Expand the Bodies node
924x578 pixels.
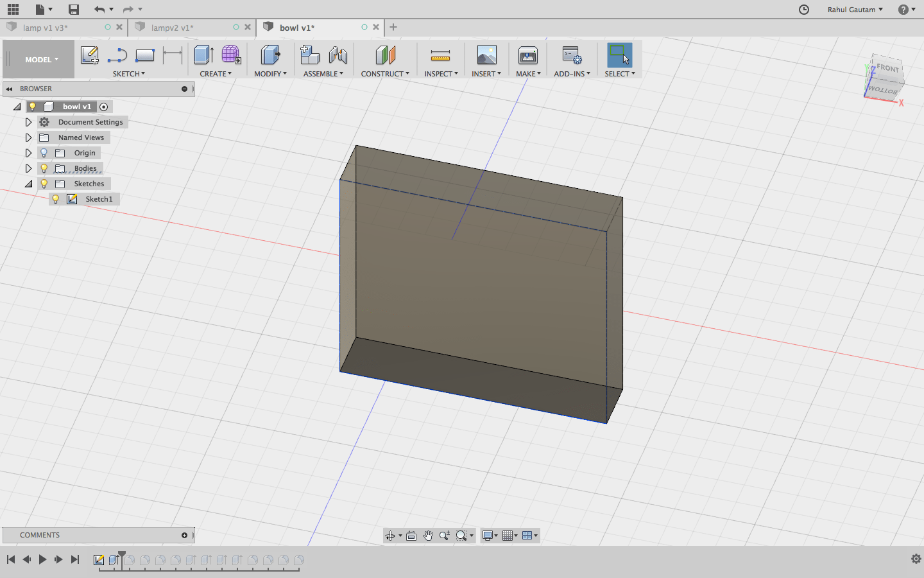[28, 168]
